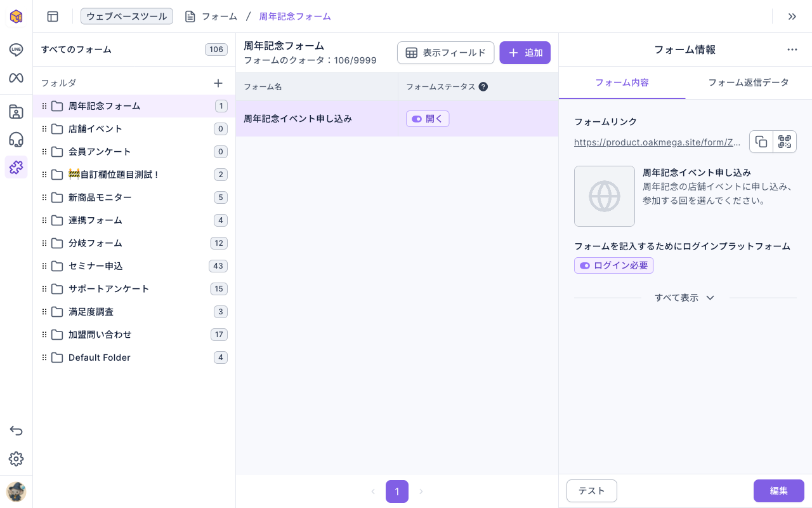Select the すべてのフォーム list entry
The width and height of the screenshot is (812, 508).
click(134, 50)
